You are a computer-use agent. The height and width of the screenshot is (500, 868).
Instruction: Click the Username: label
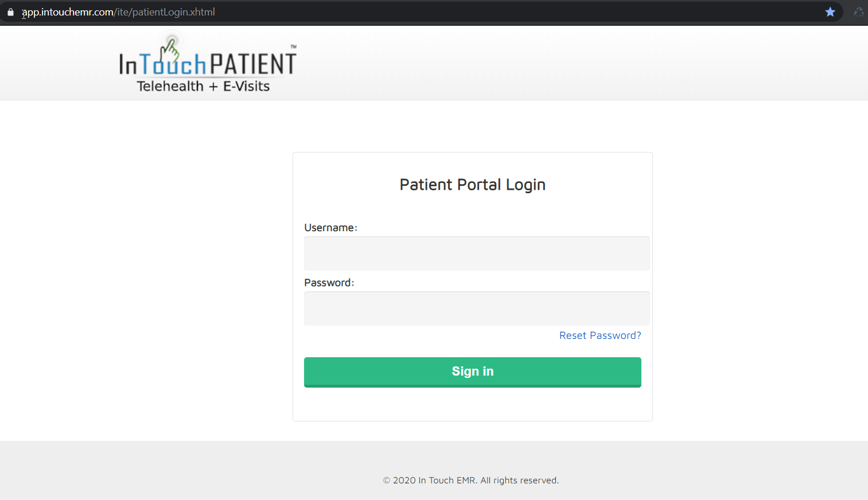(330, 228)
